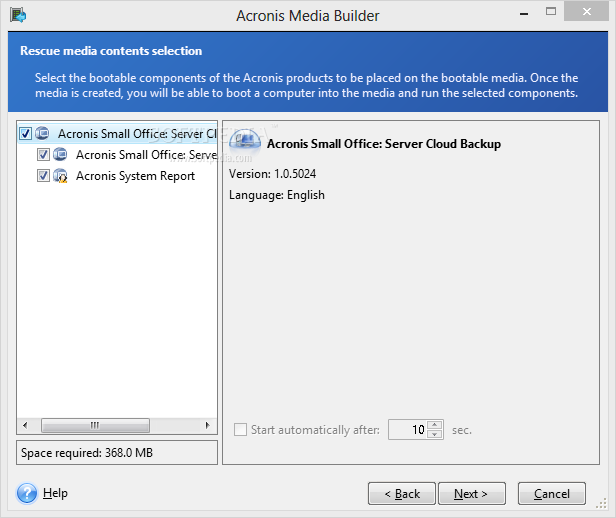616x518 pixels.
Task: Click the tree scrollbar left arrow
Action: 25,425
